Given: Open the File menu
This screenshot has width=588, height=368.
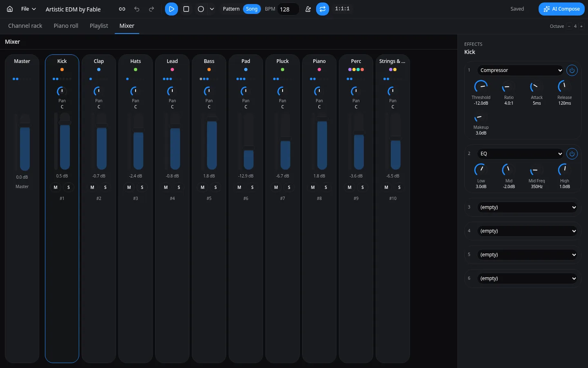Looking at the screenshot, I should (28, 9).
